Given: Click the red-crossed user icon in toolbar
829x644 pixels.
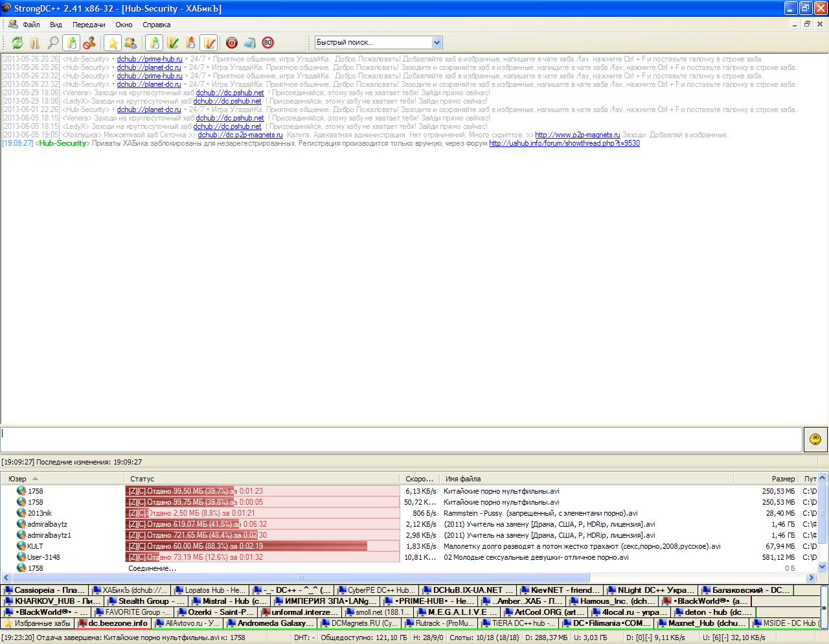Looking at the screenshot, I should pyautogui.click(x=89, y=43).
